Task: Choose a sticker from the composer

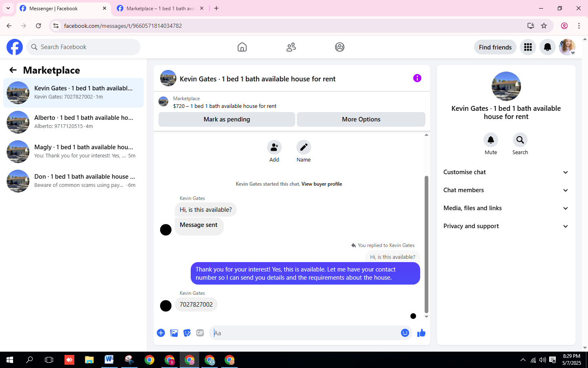Action: (187, 333)
